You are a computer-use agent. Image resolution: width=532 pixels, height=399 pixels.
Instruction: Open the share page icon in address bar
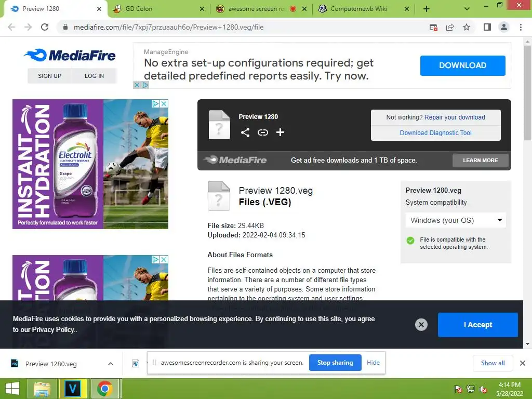click(450, 27)
